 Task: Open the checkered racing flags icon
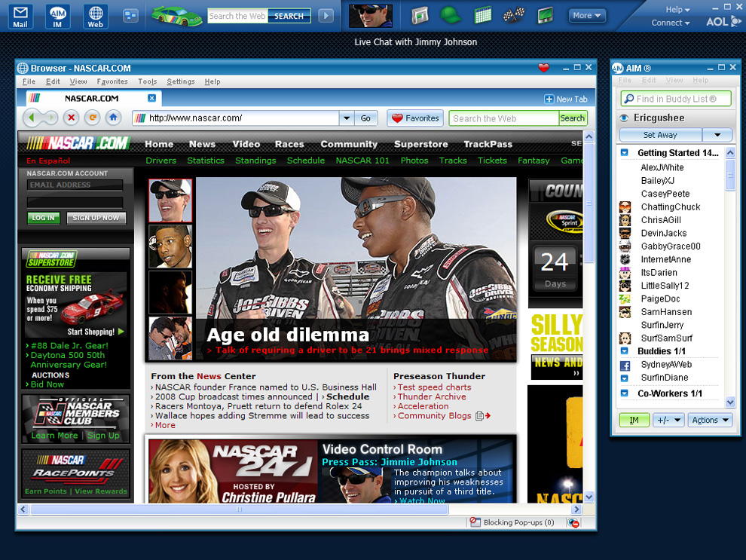pos(514,15)
